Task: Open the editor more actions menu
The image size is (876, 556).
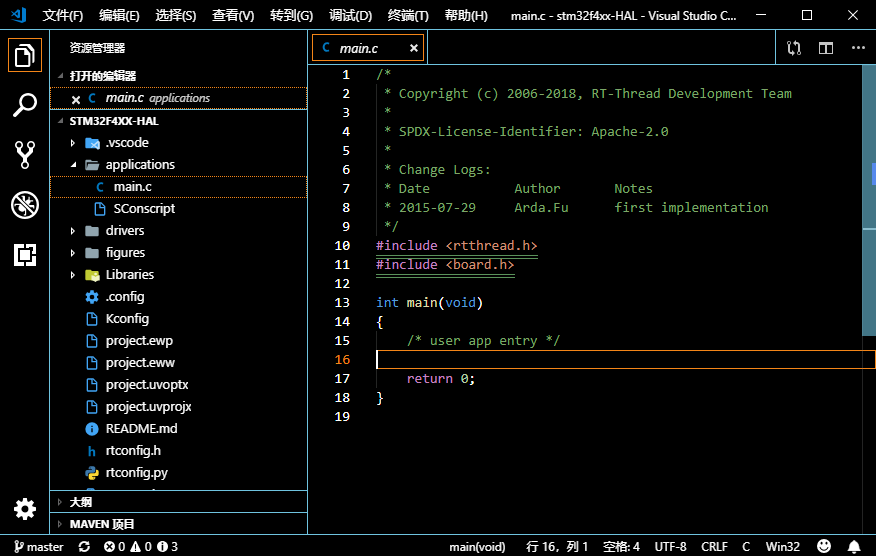Action: [x=858, y=48]
